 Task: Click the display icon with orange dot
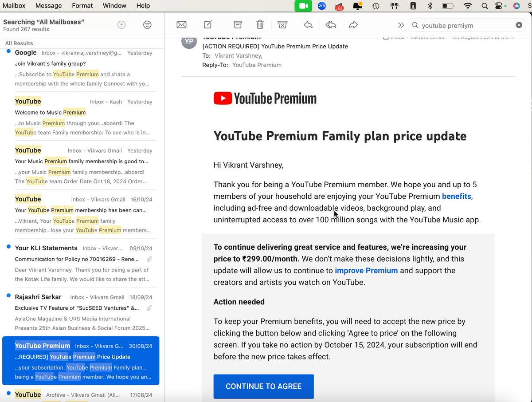(x=357, y=6)
